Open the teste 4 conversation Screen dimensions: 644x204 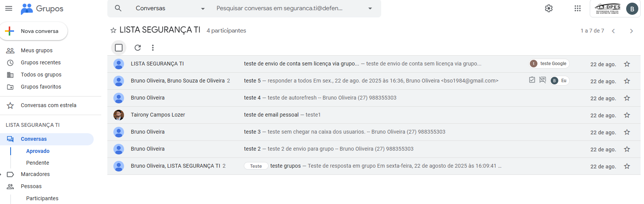pyautogui.click(x=374, y=98)
